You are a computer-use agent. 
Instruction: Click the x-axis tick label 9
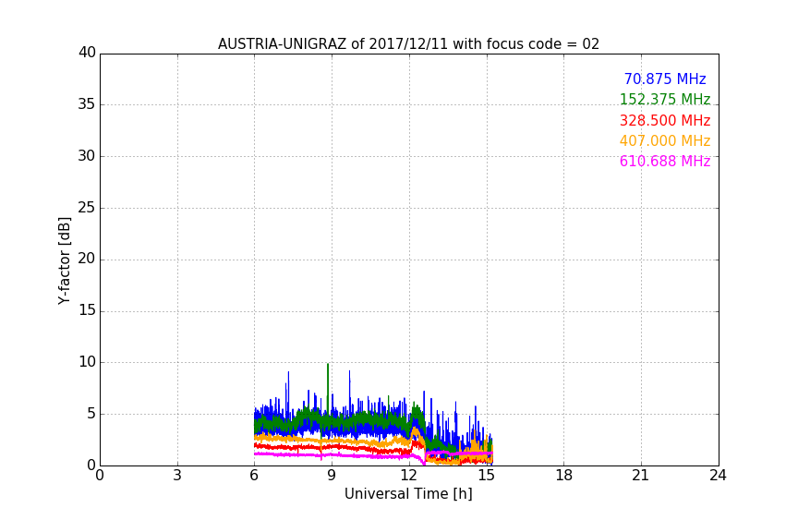(x=332, y=476)
